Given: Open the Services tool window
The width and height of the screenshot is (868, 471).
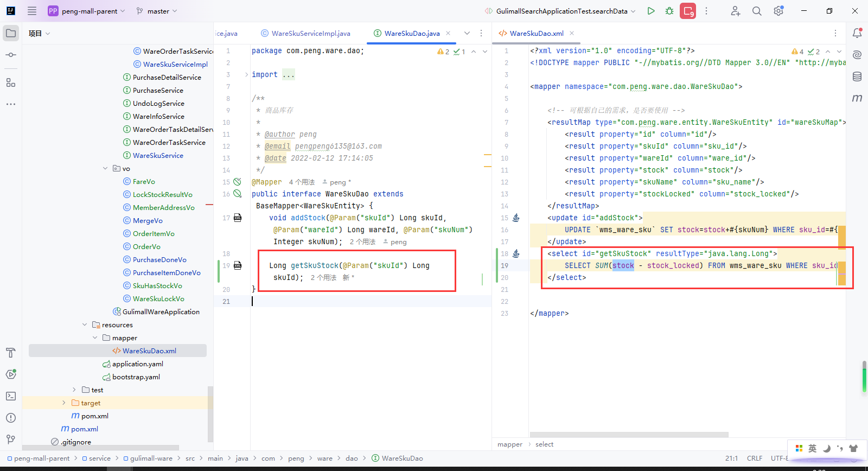Looking at the screenshot, I should (x=11, y=374).
